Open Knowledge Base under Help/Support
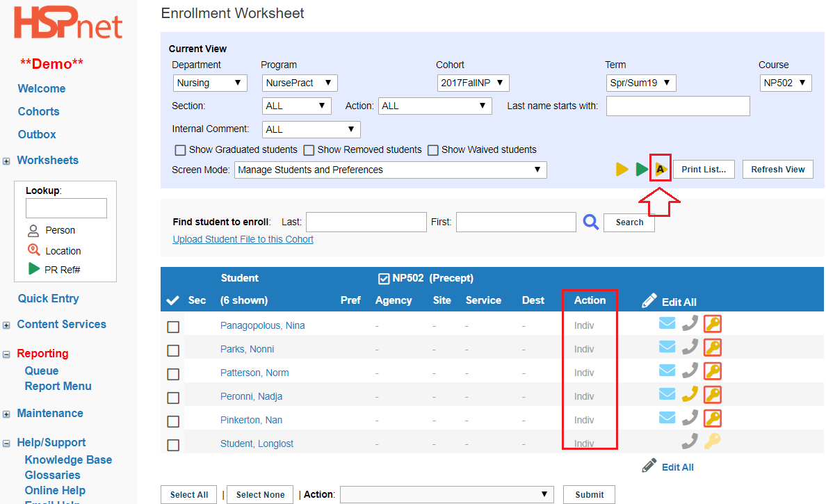The height and width of the screenshot is (504, 826). pyautogui.click(x=68, y=460)
